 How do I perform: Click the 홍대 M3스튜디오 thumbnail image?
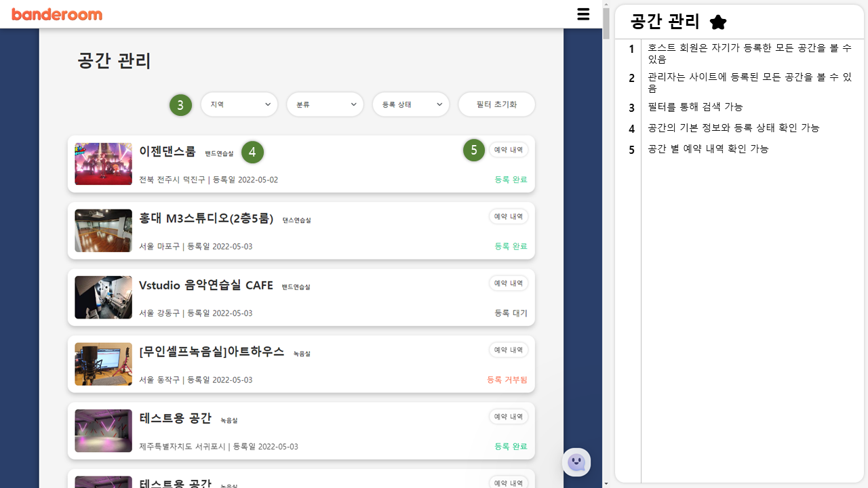103,230
